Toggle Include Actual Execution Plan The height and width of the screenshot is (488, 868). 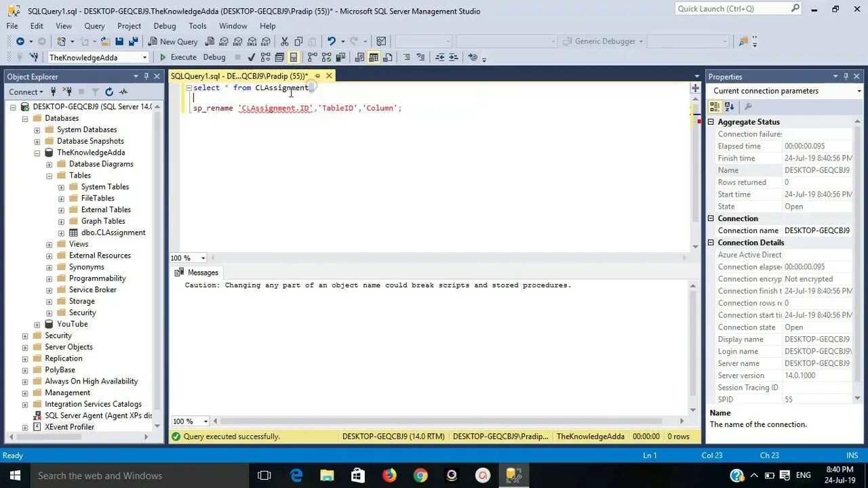(311, 57)
